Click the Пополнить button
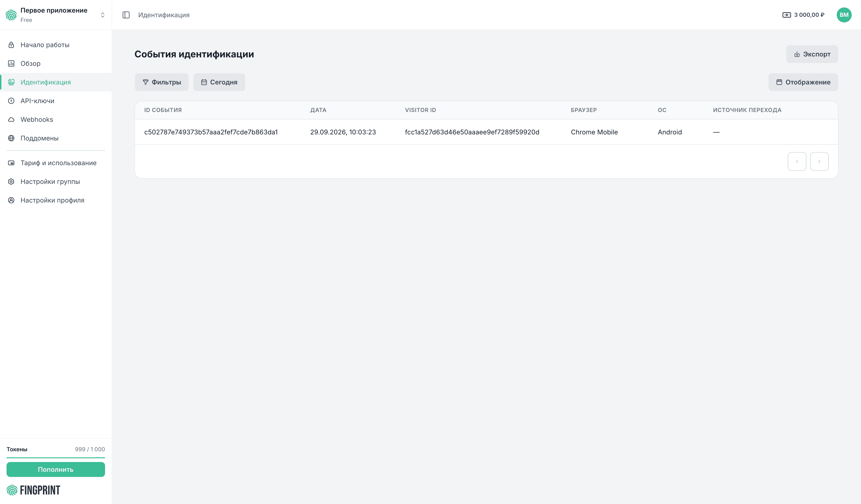 pyautogui.click(x=56, y=469)
